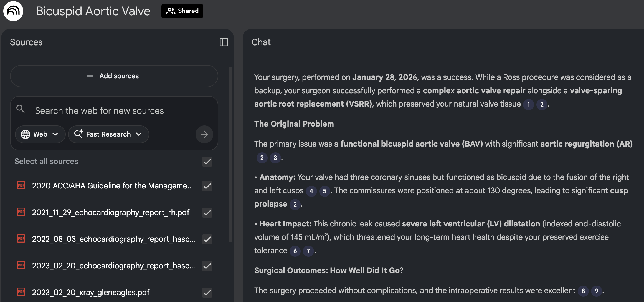Open citation 1 in first paragraph

[528, 105]
